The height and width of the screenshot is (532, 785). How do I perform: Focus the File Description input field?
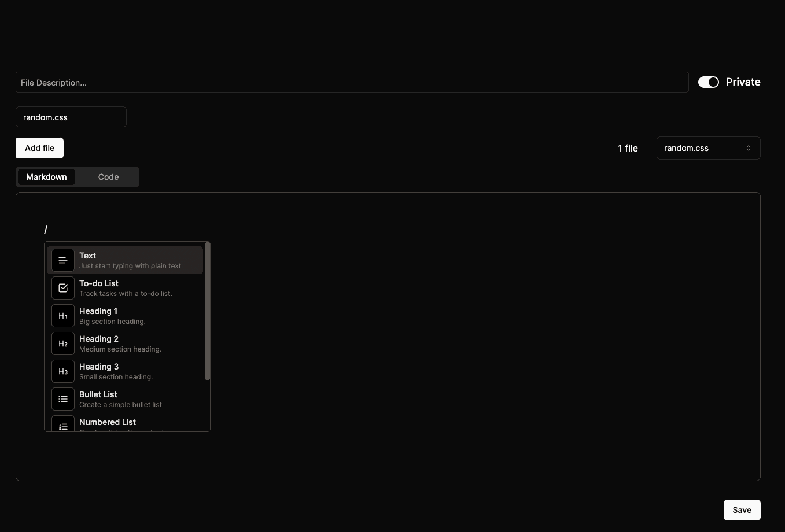[352, 82]
